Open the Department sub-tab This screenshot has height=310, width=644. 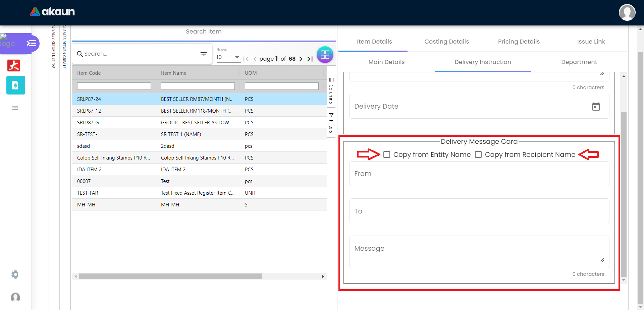coord(579,62)
